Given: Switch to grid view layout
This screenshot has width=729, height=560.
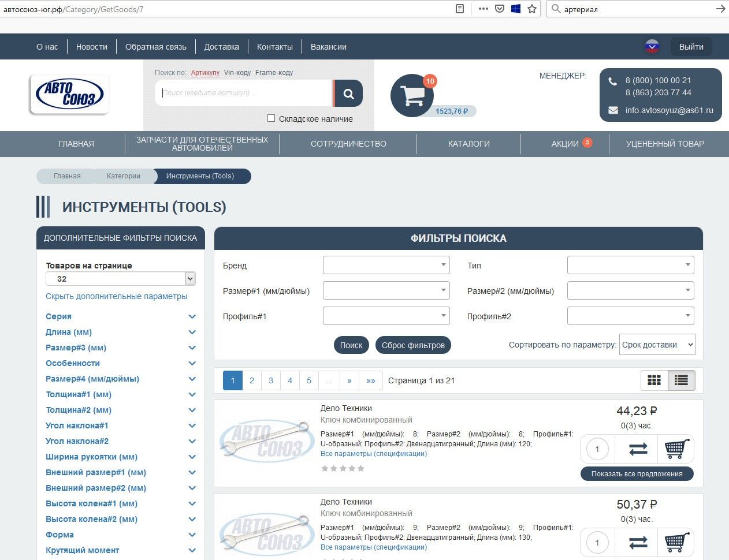Looking at the screenshot, I should coord(654,380).
